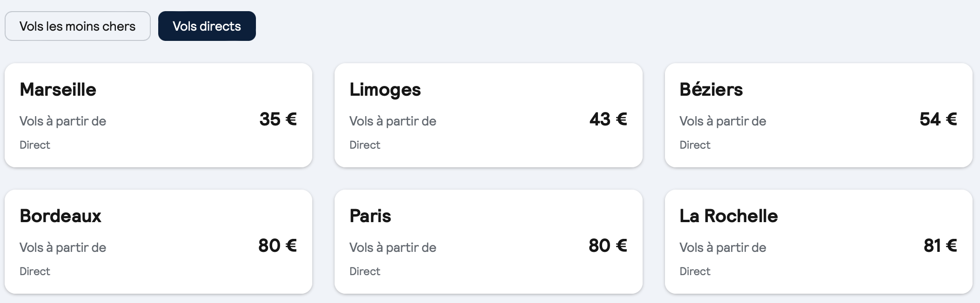Select the Vols les moins chers filter
This screenshot has height=303, width=980.
click(x=78, y=26)
